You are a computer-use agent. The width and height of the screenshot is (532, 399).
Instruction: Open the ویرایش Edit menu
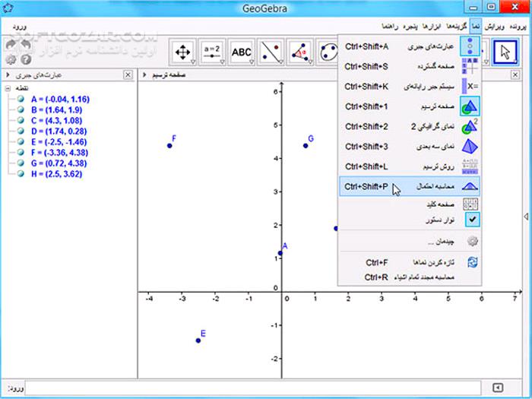coord(494,27)
